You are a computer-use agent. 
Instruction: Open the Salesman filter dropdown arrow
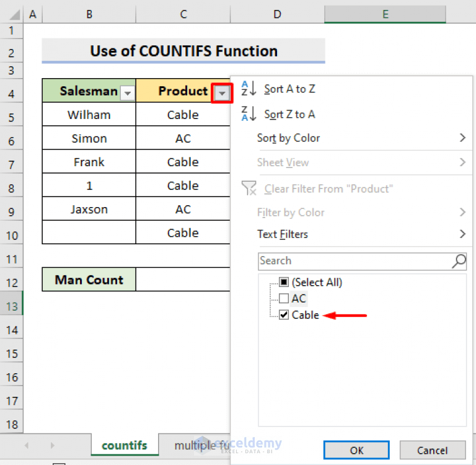pyautogui.click(x=128, y=93)
